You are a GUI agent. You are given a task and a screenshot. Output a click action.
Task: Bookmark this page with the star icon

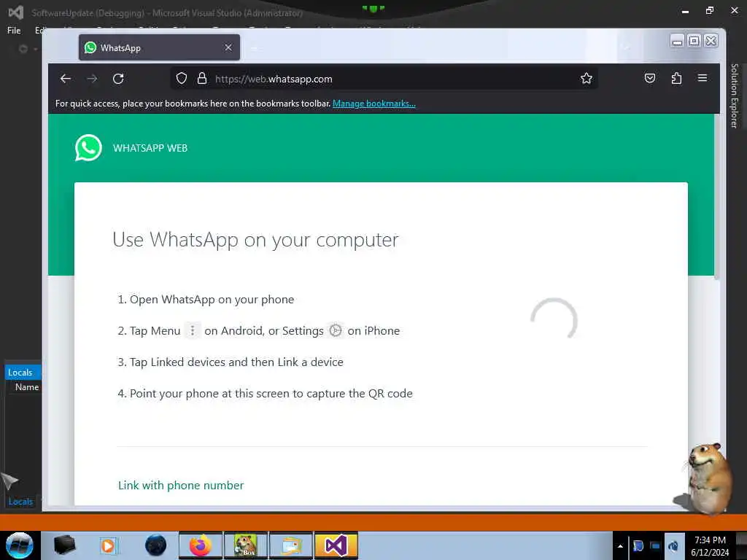(x=587, y=78)
